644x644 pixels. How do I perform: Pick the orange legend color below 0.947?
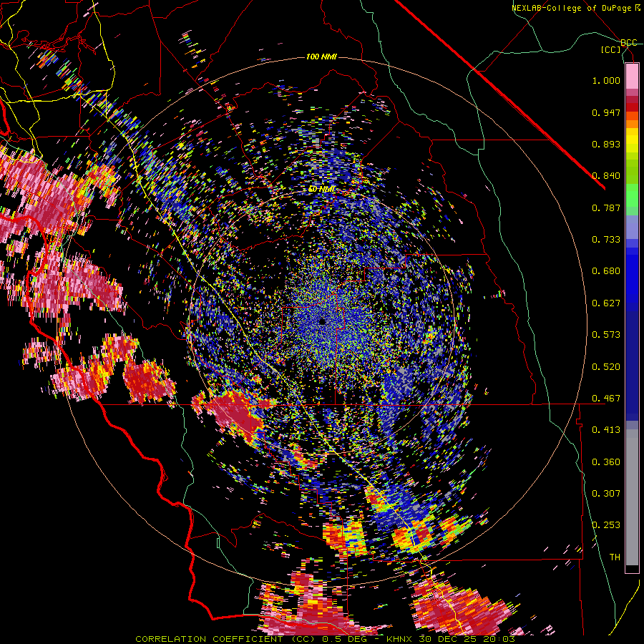click(x=632, y=123)
